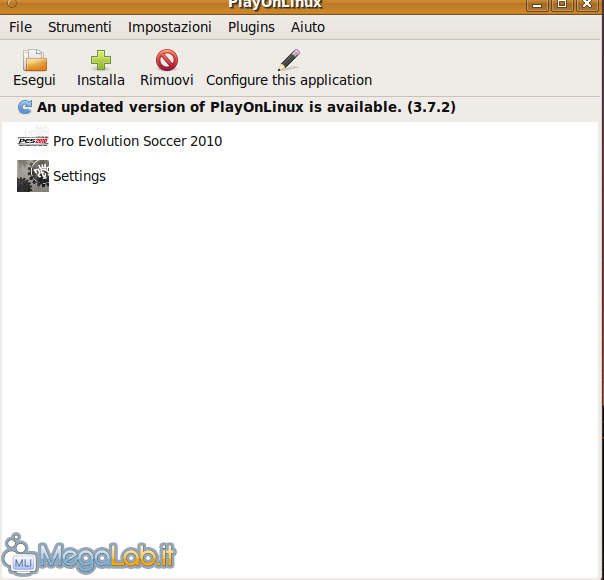Click the pencil Configure this application icon
The width and height of the screenshot is (604, 580).
coord(289,60)
